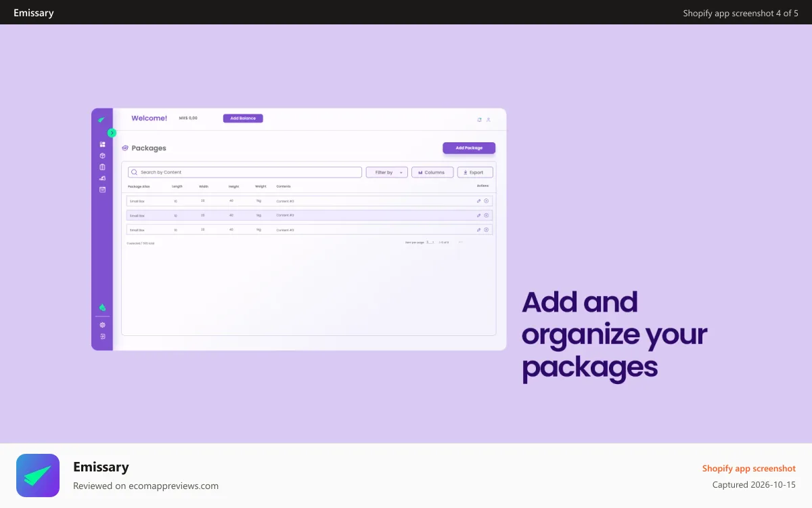Open the clipboard orders icon in the sidebar
812x508 pixels.
102,167
